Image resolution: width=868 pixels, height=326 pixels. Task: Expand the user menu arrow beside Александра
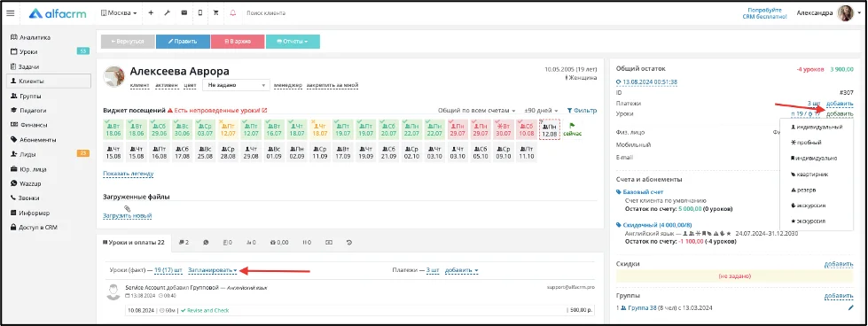point(859,14)
